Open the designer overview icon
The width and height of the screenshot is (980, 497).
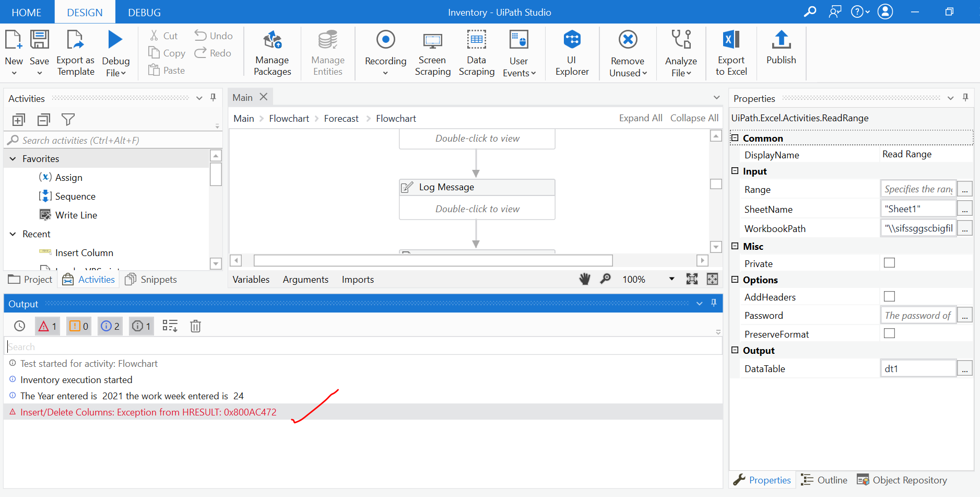coord(712,279)
